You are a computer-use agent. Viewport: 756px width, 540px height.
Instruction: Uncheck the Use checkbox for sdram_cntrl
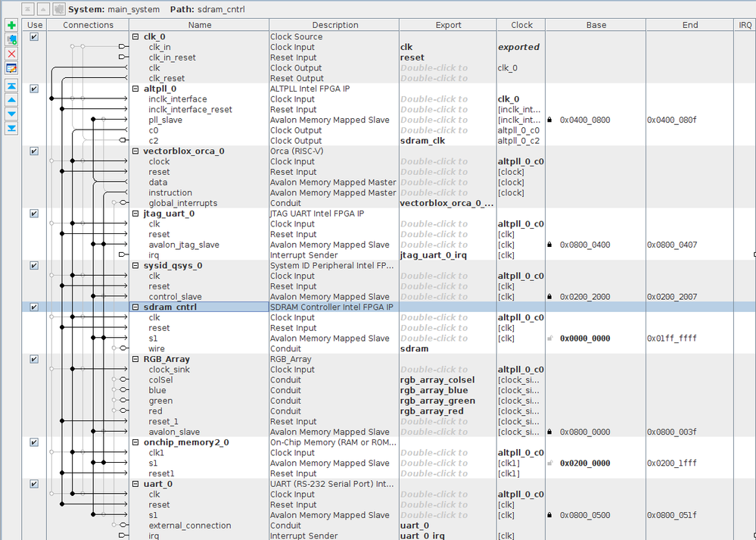[x=34, y=307]
